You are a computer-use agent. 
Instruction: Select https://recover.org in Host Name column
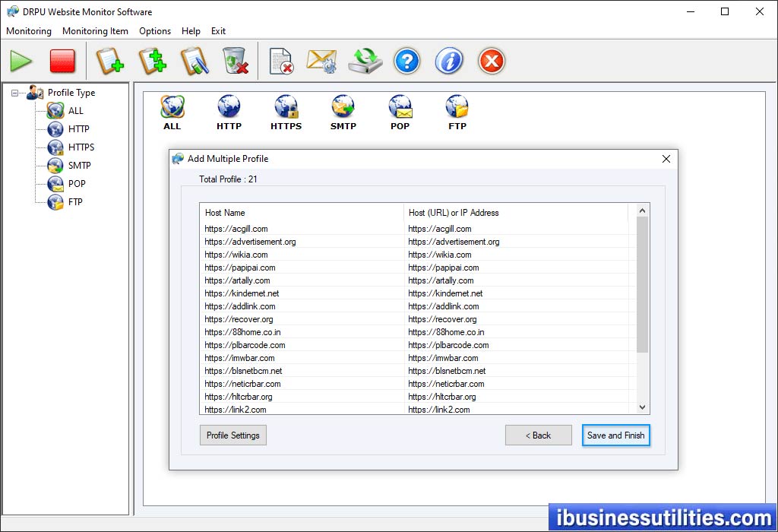coord(239,319)
